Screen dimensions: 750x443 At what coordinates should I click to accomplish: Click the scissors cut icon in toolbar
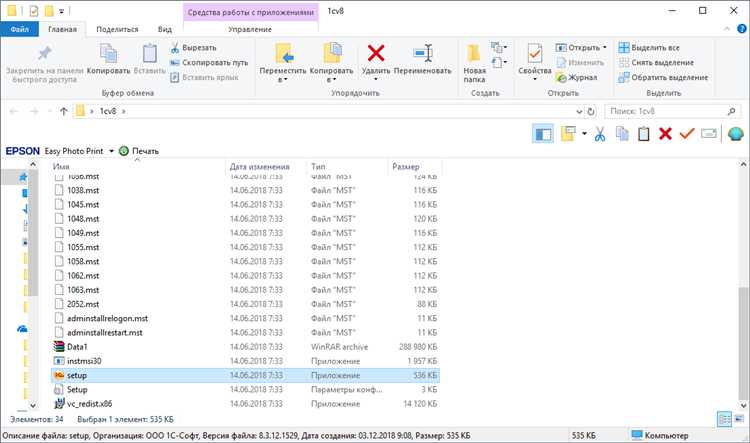coord(600,134)
